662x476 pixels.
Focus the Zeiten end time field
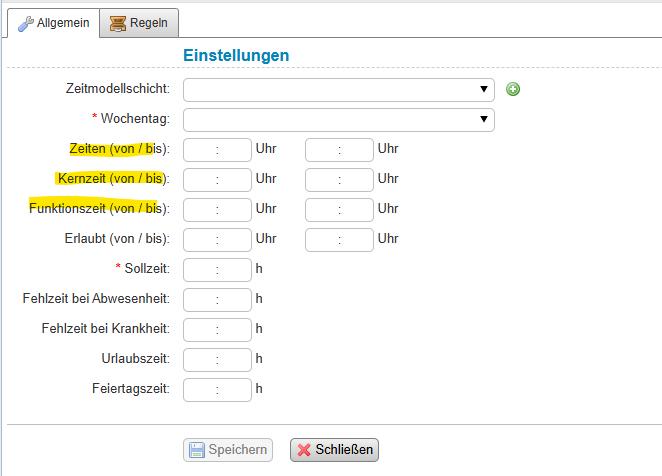[339, 149]
